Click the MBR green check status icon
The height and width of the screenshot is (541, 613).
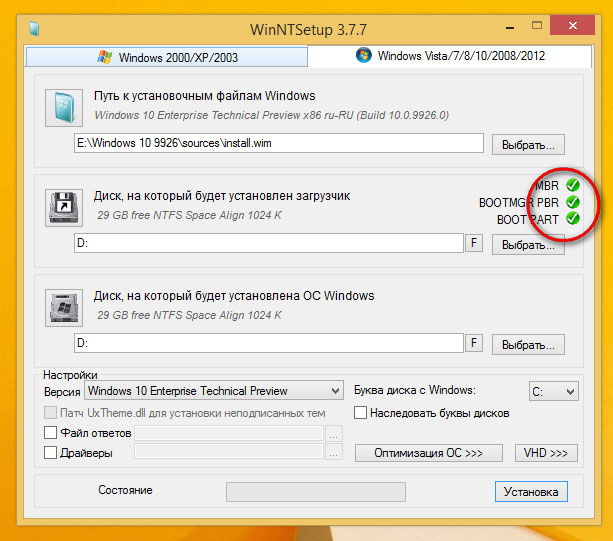pos(573,185)
